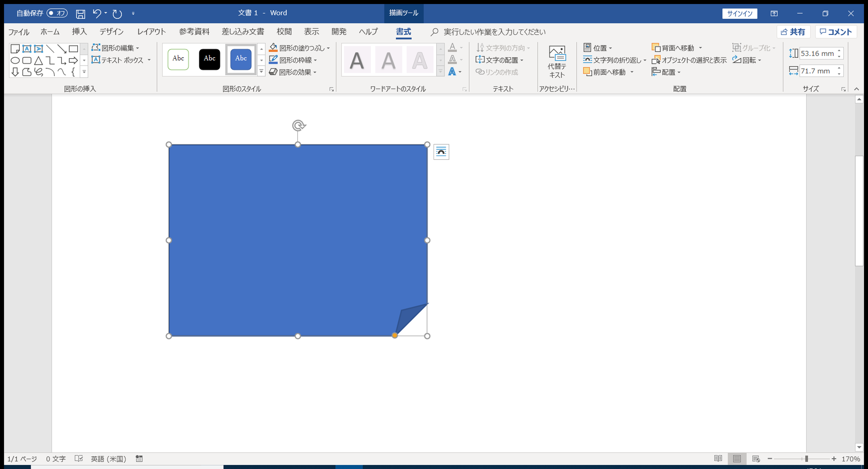
Task: Pick the vertical text box shape
Action: [x=38, y=49]
